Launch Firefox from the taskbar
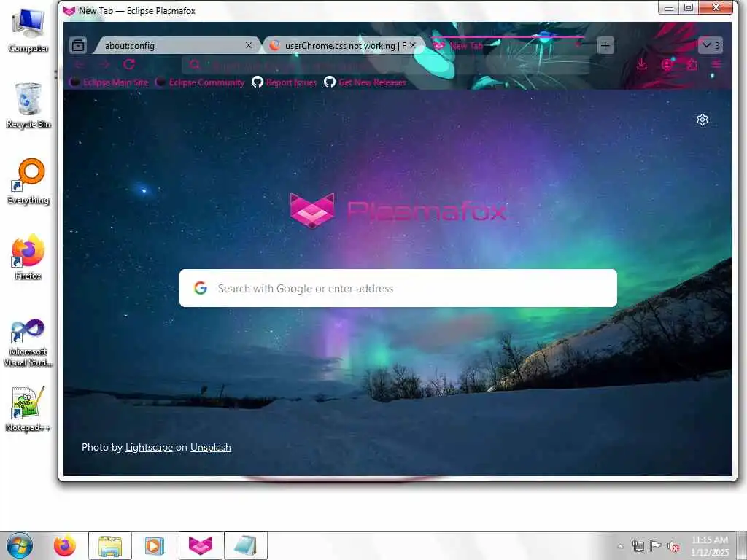Screen dimensions: 747x560 pos(65,545)
